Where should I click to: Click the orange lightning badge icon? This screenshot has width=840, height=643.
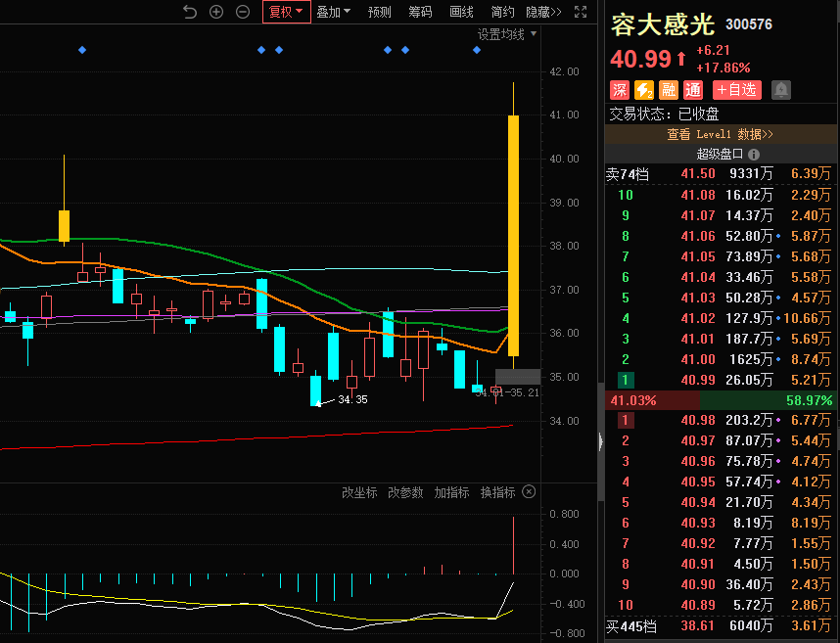[x=644, y=90]
